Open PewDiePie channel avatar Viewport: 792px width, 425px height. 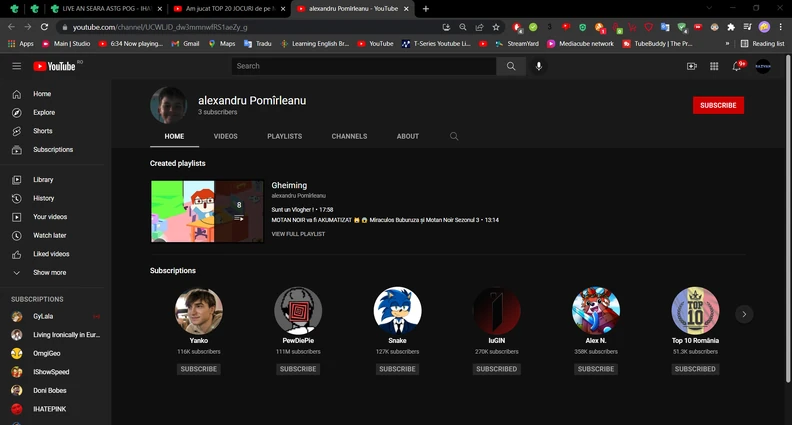(x=298, y=311)
